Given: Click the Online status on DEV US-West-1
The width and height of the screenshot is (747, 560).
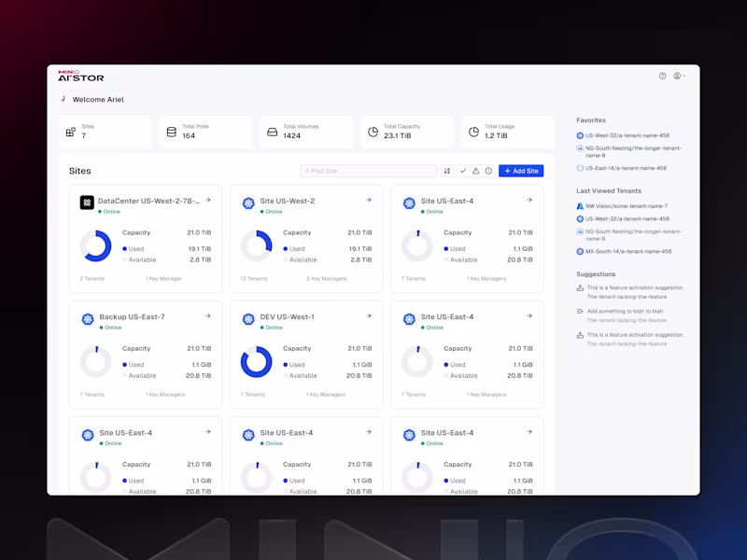Looking at the screenshot, I should [x=272, y=328].
